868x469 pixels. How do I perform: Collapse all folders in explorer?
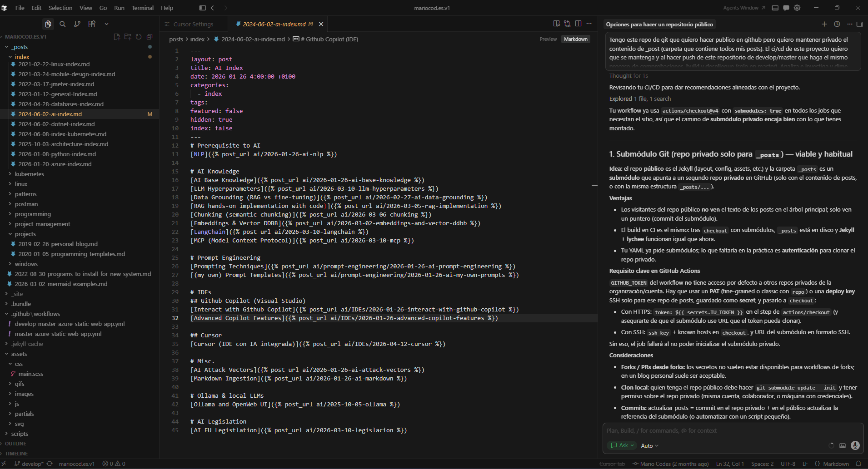pyautogui.click(x=150, y=37)
